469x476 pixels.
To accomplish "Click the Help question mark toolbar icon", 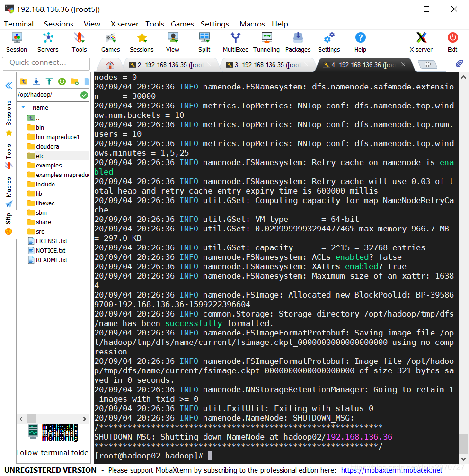I will (360, 42).
